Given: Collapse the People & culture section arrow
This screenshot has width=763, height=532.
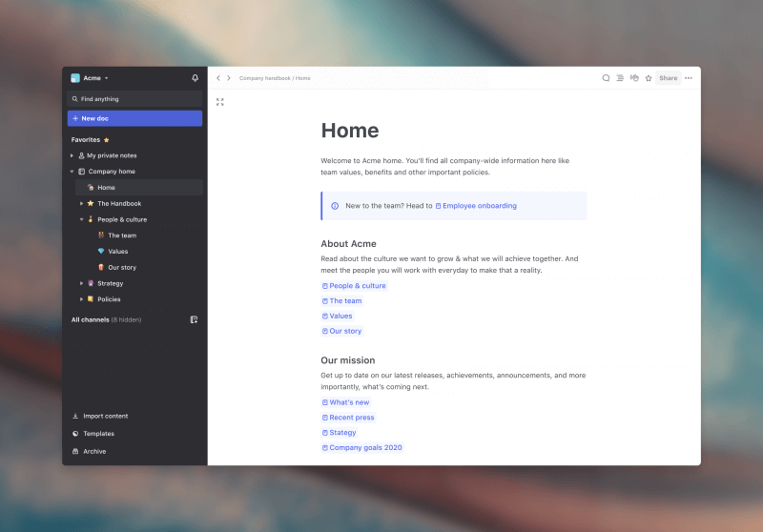Looking at the screenshot, I should click(x=81, y=219).
